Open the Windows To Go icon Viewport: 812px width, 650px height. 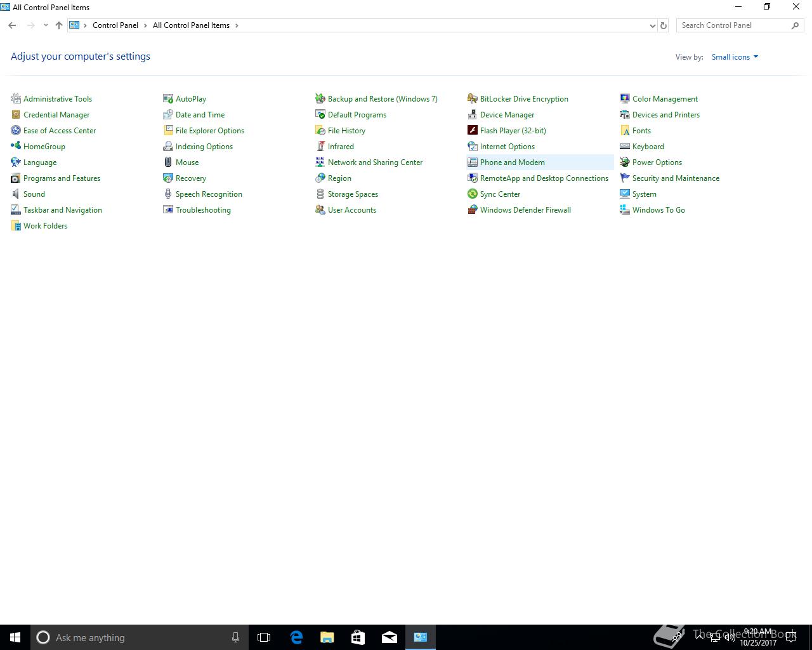(x=625, y=209)
